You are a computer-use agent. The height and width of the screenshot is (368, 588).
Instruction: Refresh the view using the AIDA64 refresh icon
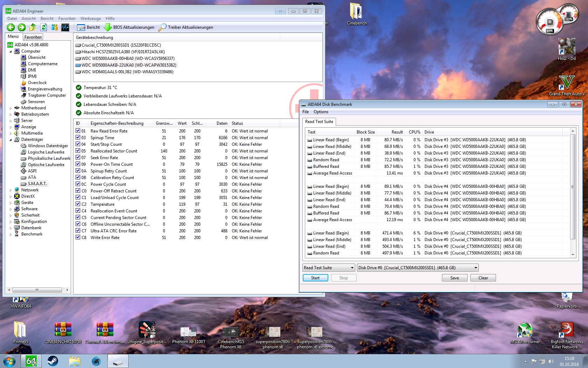coord(43,27)
